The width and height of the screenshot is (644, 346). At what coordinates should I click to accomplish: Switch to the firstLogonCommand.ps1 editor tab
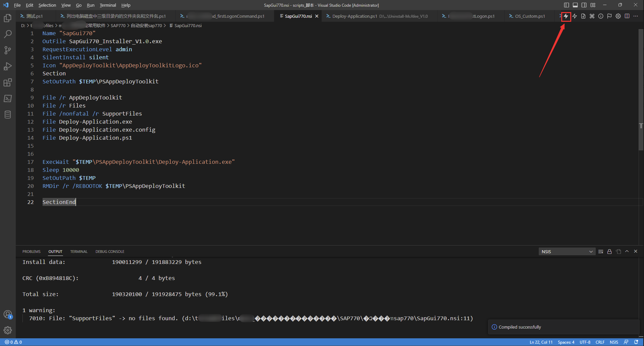(x=225, y=16)
